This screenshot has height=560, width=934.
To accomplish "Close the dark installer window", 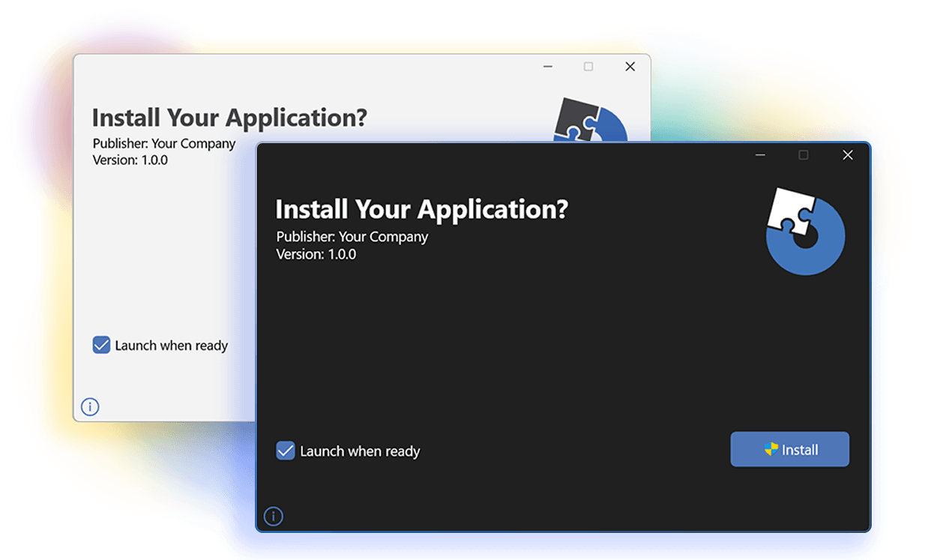I will pyautogui.click(x=848, y=154).
